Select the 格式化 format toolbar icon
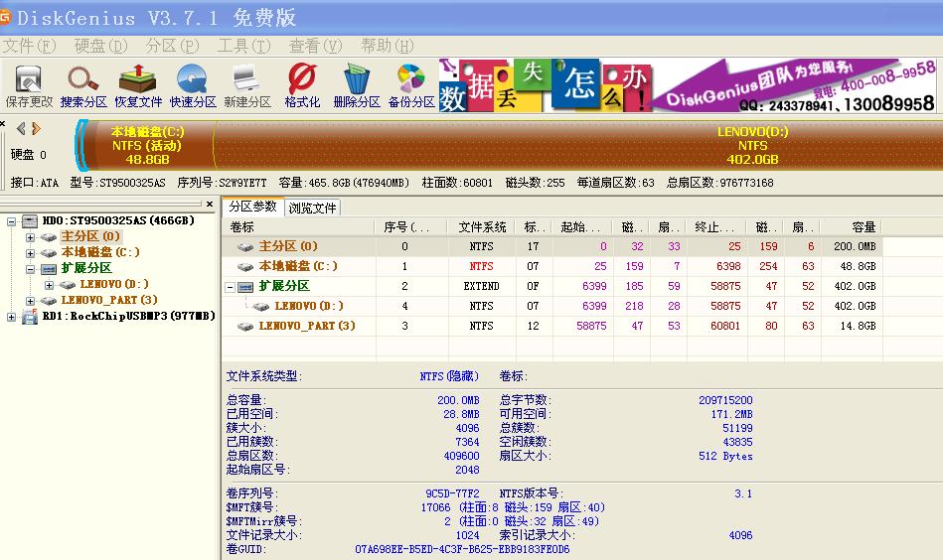The image size is (943, 560). point(302,86)
